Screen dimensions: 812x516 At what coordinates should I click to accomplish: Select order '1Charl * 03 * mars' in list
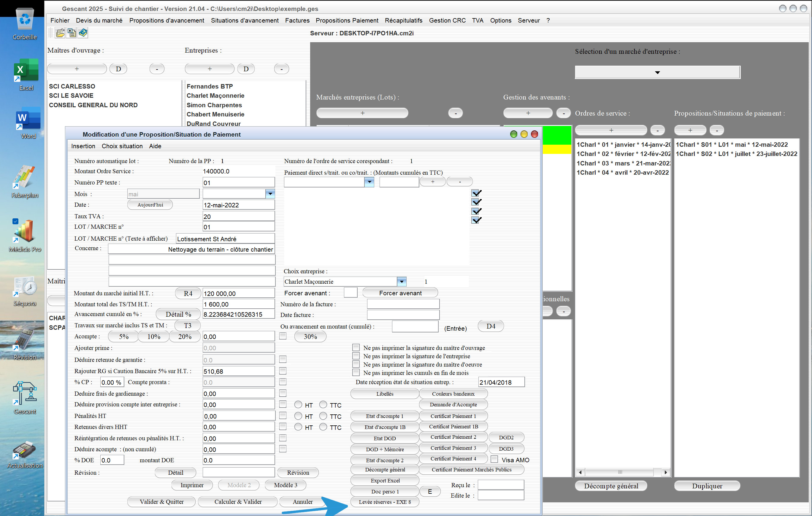pos(623,163)
